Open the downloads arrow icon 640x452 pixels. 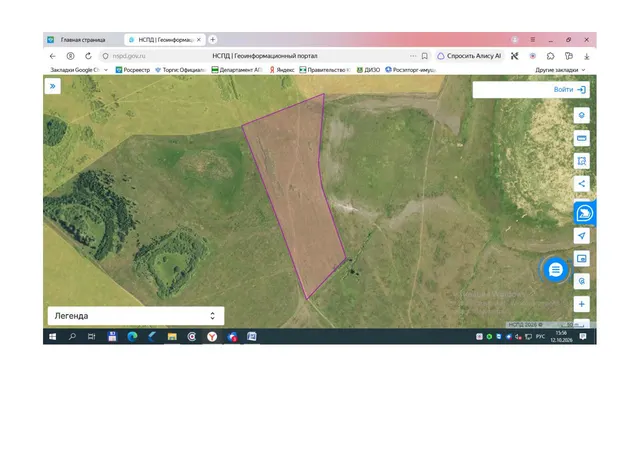tap(587, 56)
